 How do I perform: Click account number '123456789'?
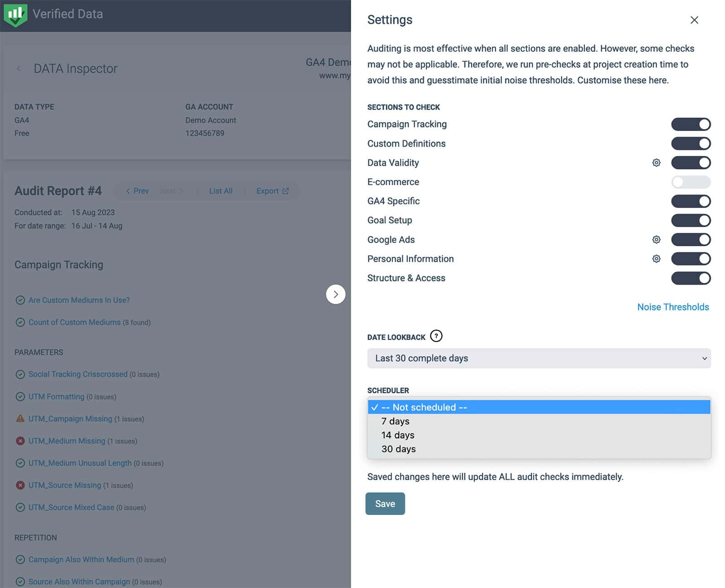pyautogui.click(x=205, y=133)
